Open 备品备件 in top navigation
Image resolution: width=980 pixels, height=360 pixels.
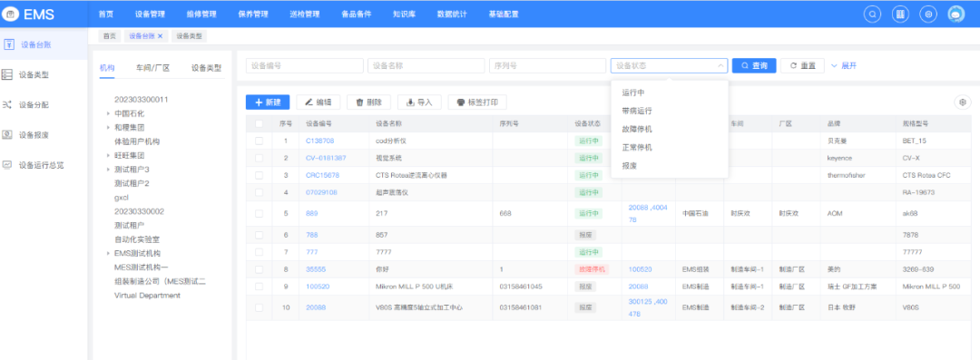[357, 14]
